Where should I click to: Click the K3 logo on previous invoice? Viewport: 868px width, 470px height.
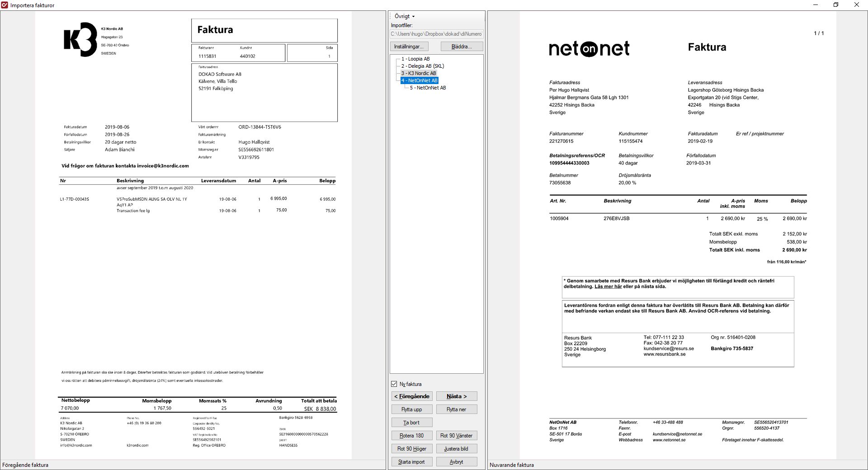80,39
